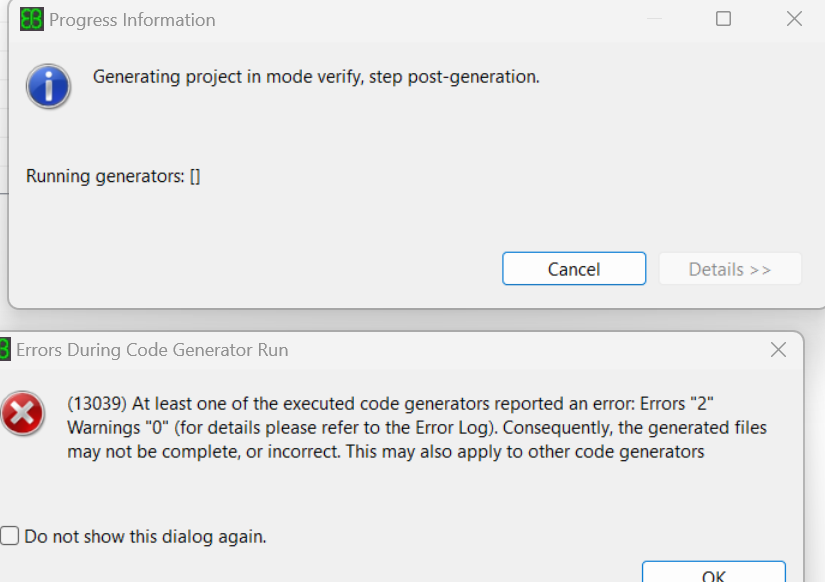Minimize the Progress Information window
Screen dimensions: 825x582
654,19
